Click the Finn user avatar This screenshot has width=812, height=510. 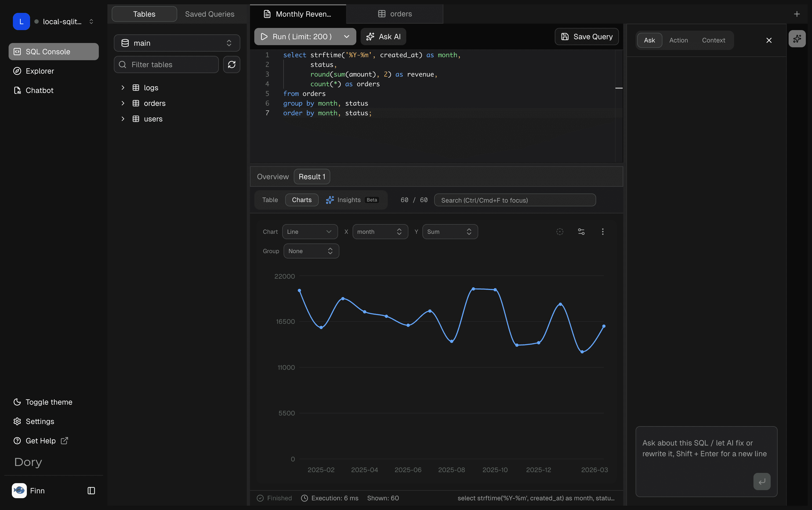coord(19,490)
